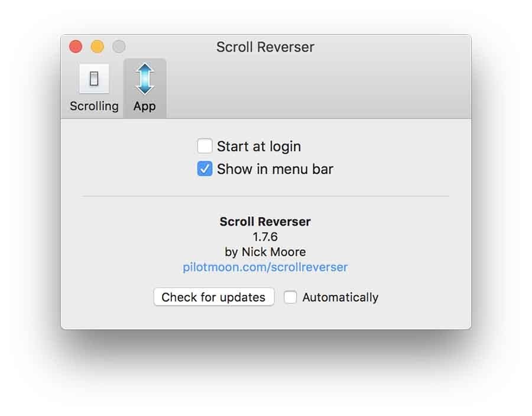The width and height of the screenshot is (532, 416).
Task: Click the Scrolling tab label text
Action: pyautogui.click(x=94, y=106)
